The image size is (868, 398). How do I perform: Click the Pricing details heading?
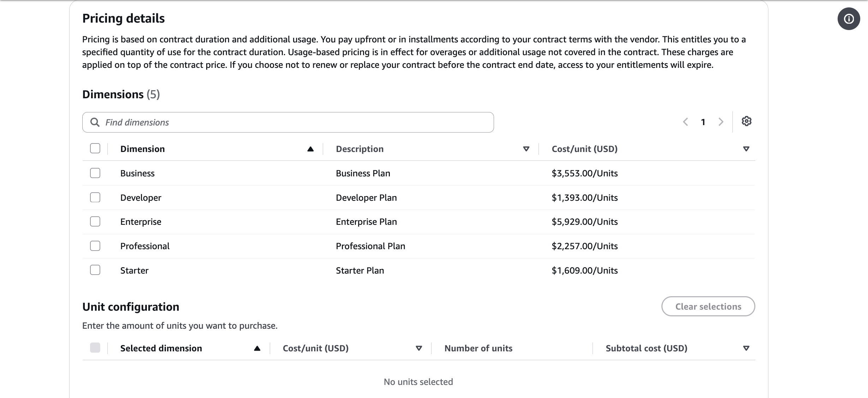[124, 18]
